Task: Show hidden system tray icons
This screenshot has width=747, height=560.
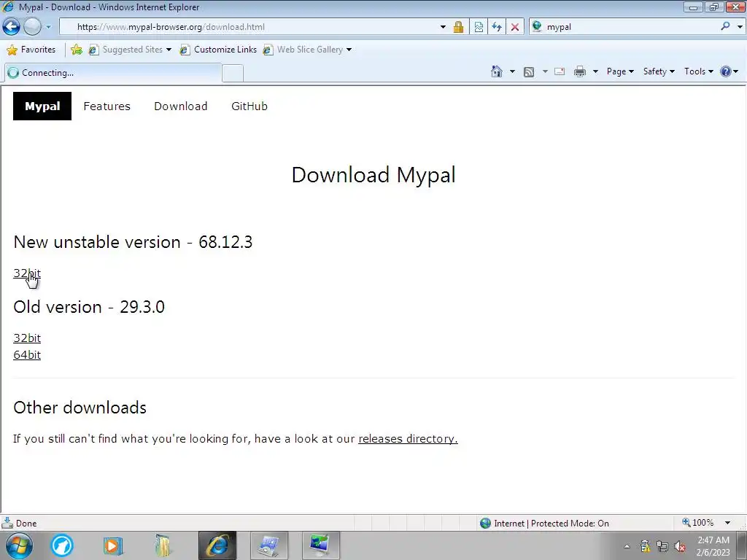Action: (627, 546)
